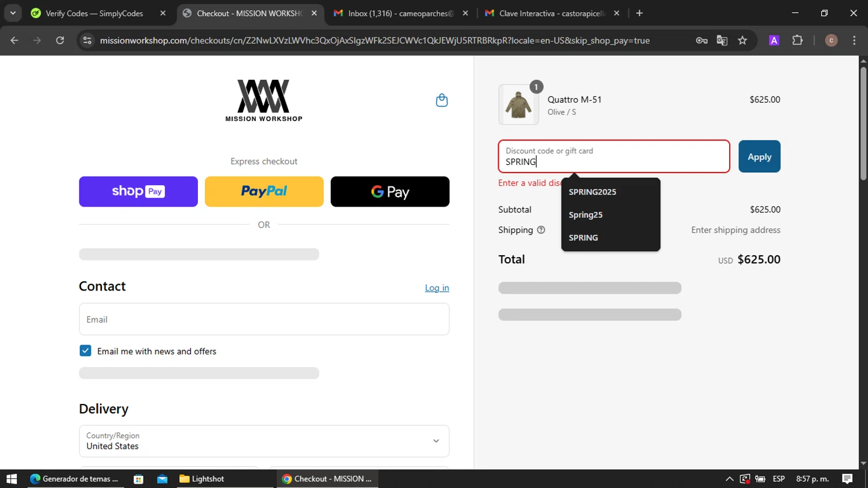This screenshot has width=868, height=488.
Task: Close the Inbox Gmail tab
Action: coord(465,13)
